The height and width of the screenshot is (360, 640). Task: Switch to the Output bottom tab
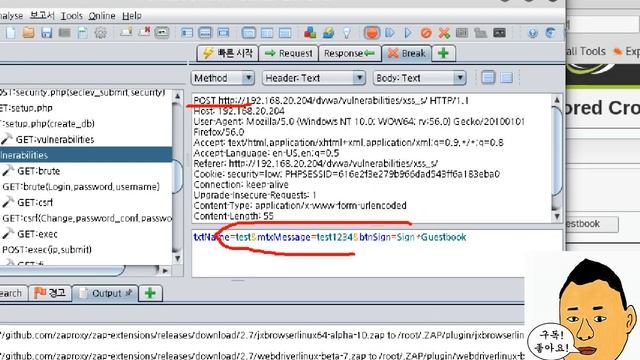click(x=105, y=293)
